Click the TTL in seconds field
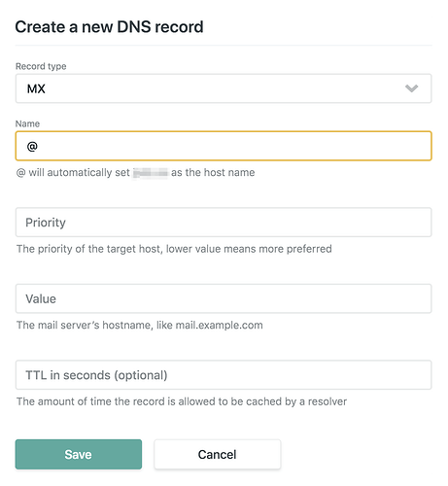 click(x=224, y=375)
